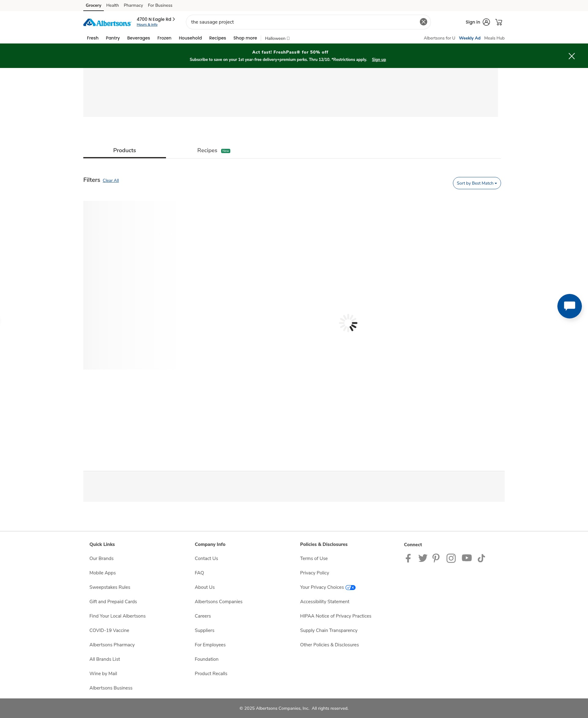Switch to the Products tab
This screenshot has width=588, height=718.
pyautogui.click(x=125, y=150)
